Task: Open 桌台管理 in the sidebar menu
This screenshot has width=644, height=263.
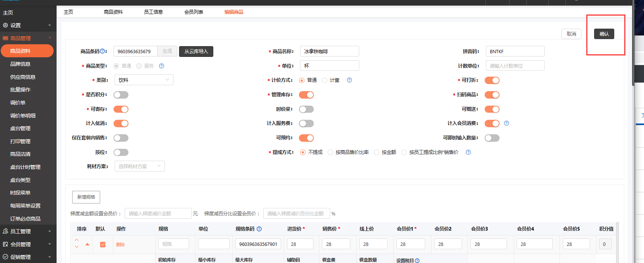Action: 20,128
